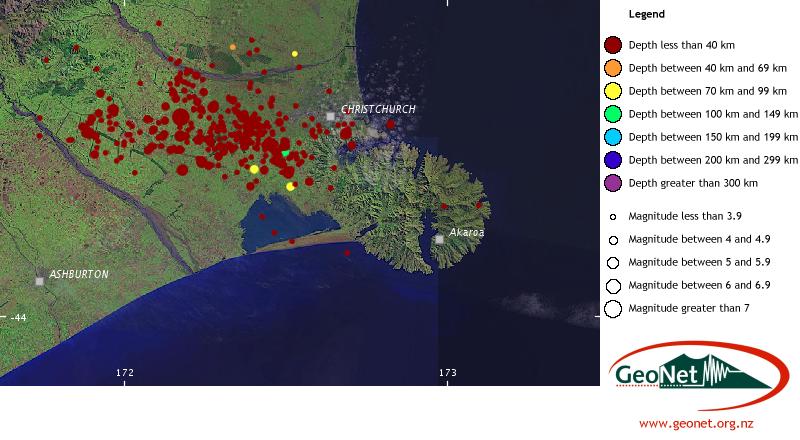Click the 172 longitude label
Screen dimensions: 800x440
click(124, 373)
